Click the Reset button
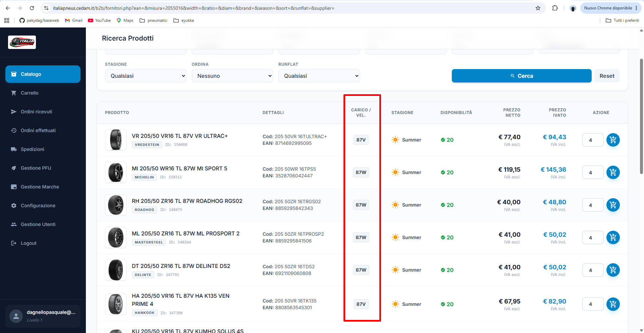 607,76
